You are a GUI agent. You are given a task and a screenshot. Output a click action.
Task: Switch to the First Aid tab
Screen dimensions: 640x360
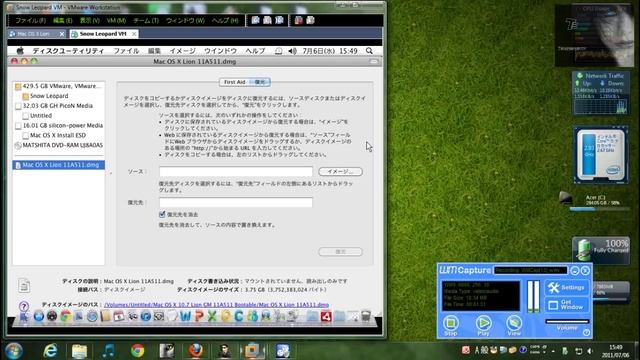point(234,82)
